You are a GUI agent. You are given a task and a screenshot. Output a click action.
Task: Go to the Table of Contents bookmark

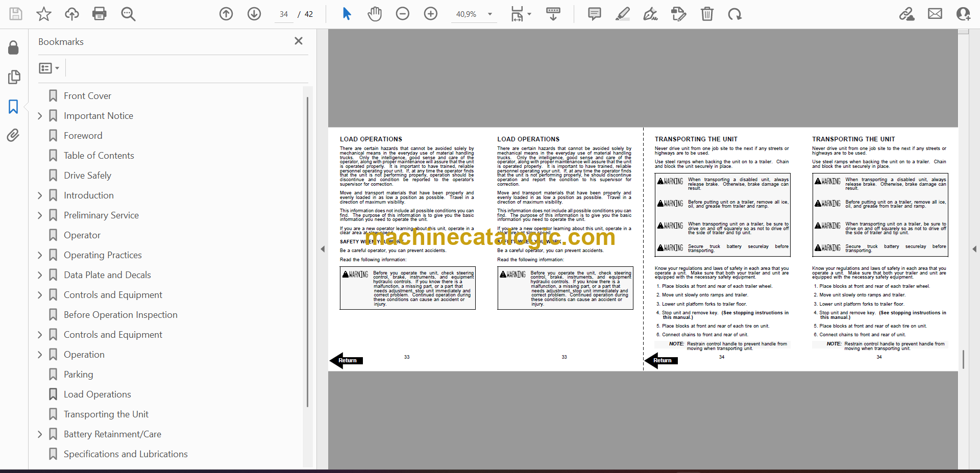coord(99,156)
